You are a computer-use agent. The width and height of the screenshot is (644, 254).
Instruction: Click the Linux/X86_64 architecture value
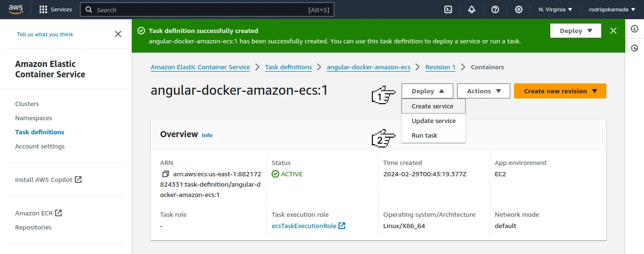[x=404, y=226]
